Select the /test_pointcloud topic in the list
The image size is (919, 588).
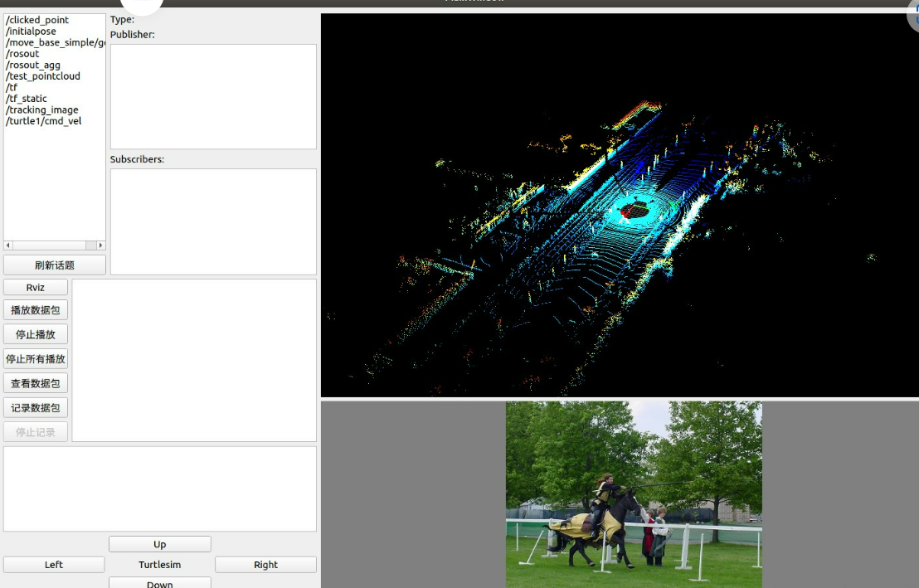pos(42,75)
